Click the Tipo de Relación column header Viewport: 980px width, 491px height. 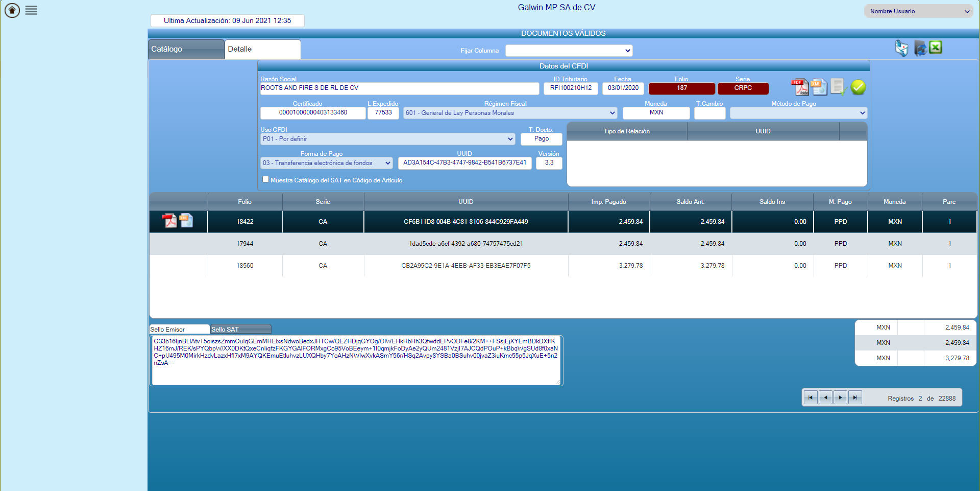[627, 131]
